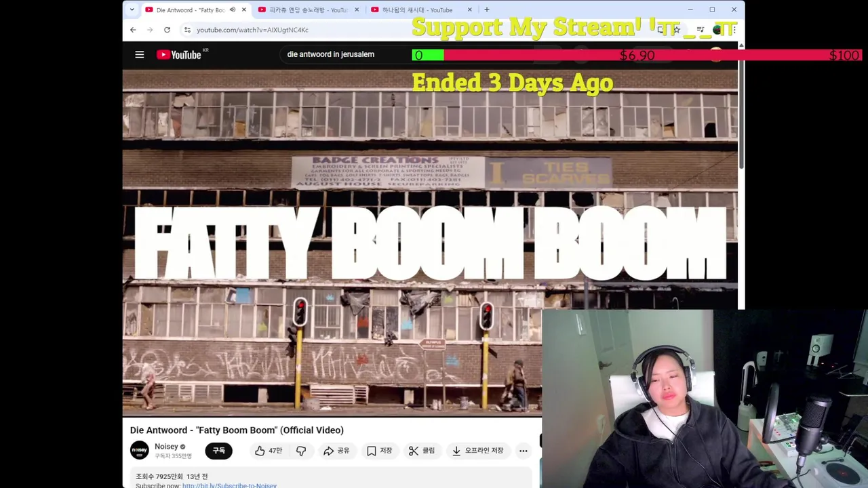Switch to 피카츄 엔딩 송노래방 tab
The height and width of the screenshot is (488, 868).
308,9
